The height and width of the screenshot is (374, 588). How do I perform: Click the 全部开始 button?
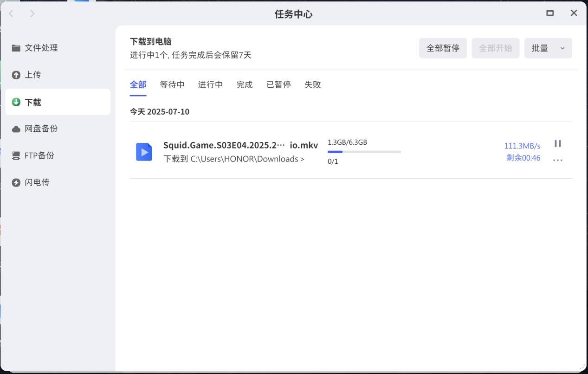[496, 48]
